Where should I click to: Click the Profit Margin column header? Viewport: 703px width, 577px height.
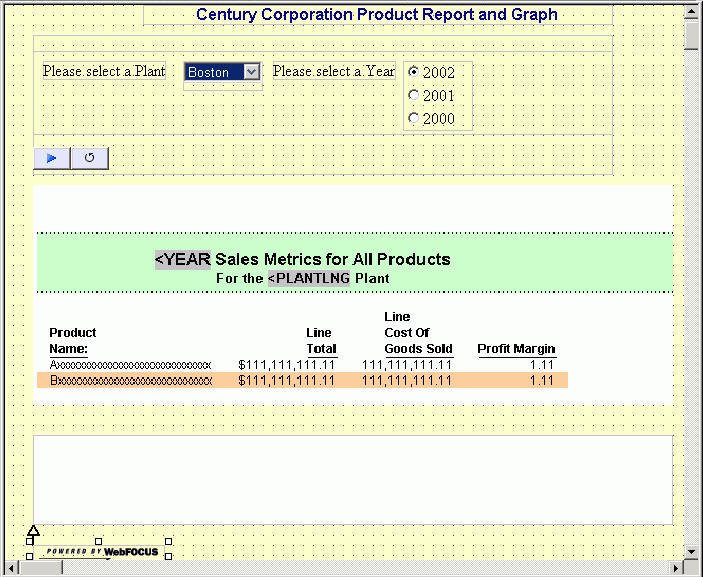tap(516, 349)
